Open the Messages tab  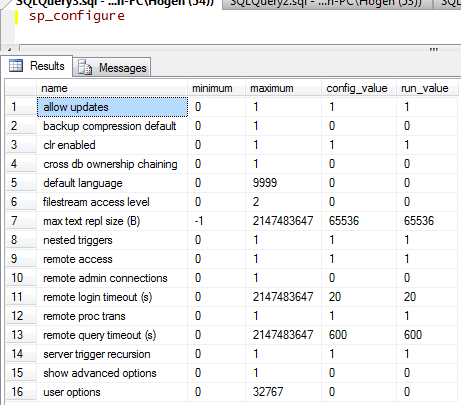(112, 68)
